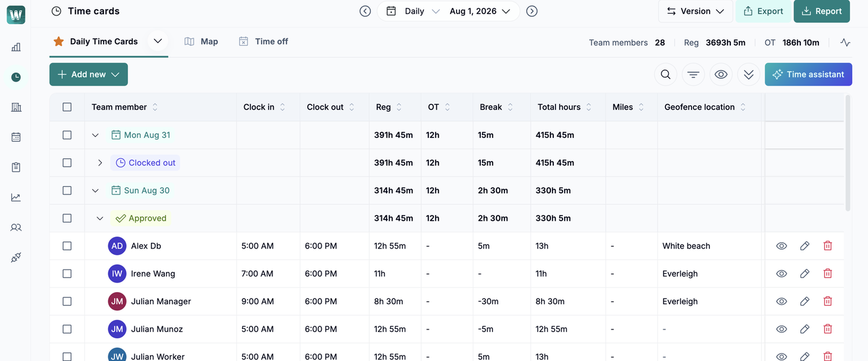Screen dimensions: 868x361
Task: Open the line graph reports sidebar icon
Action: point(16,198)
